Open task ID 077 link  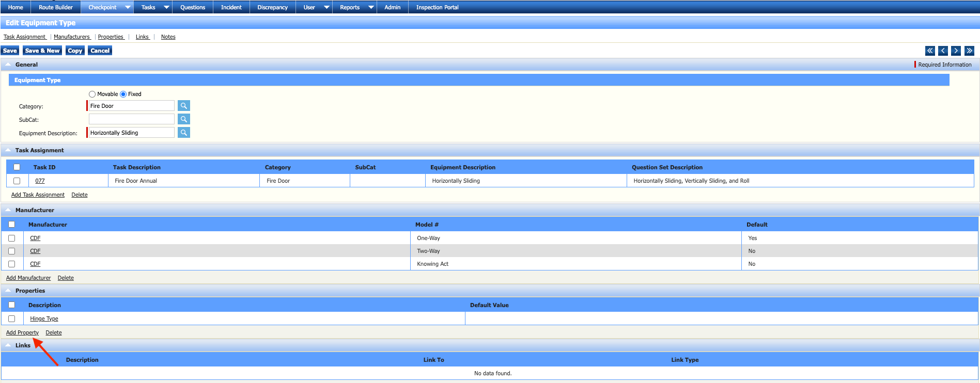[40, 181]
